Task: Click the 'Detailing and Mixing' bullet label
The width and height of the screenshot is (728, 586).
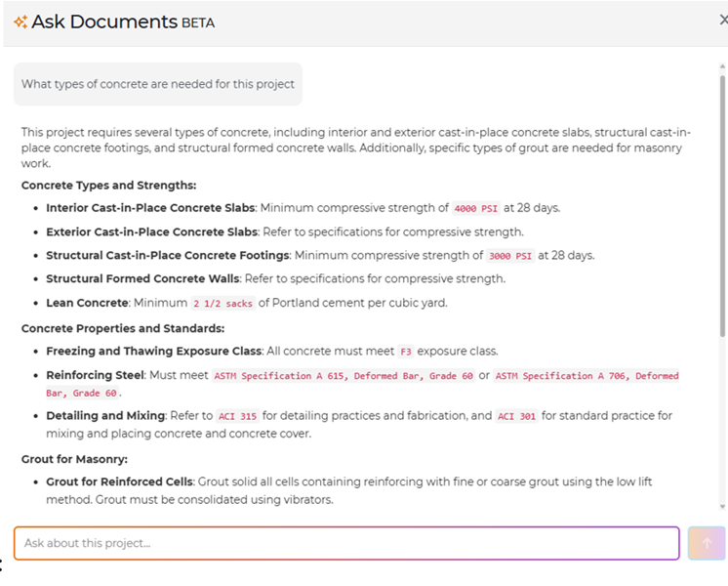Action: pos(105,415)
